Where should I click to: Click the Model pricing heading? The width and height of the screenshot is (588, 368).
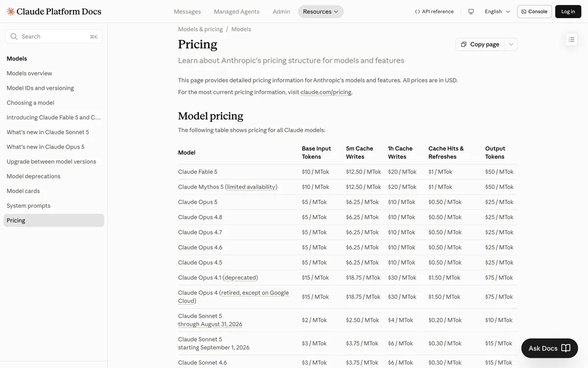[x=211, y=116]
